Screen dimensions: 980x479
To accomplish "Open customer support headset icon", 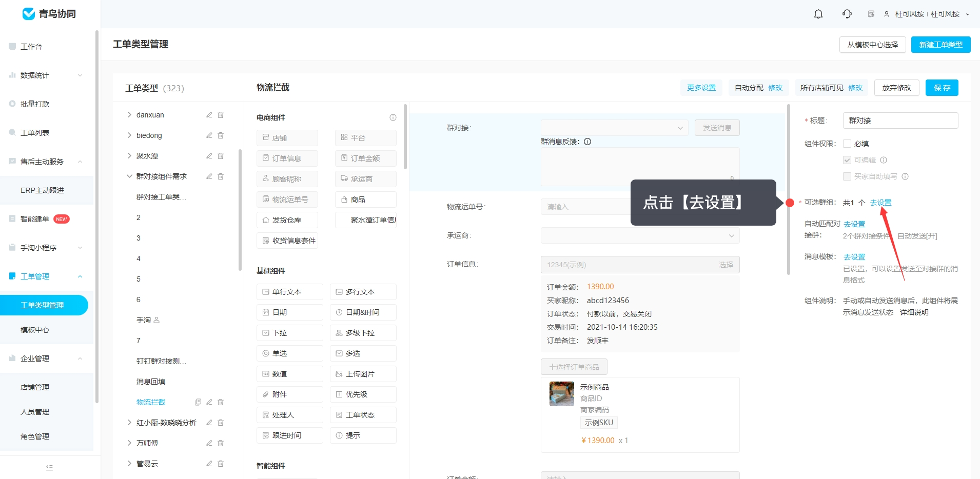I will click(847, 14).
